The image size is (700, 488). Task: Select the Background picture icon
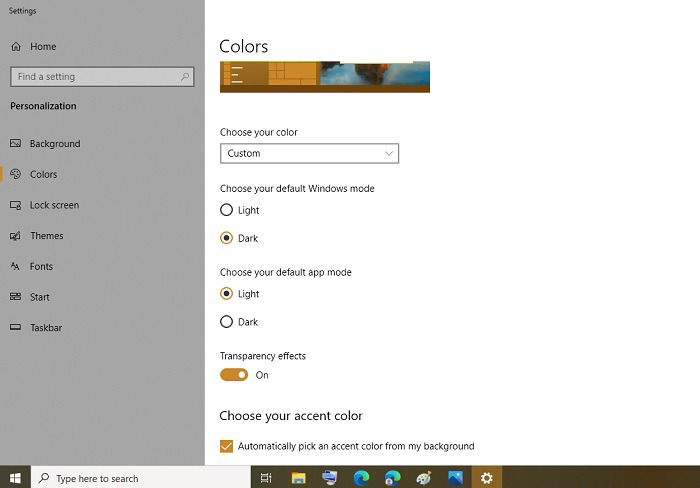pyautogui.click(x=16, y=143)
